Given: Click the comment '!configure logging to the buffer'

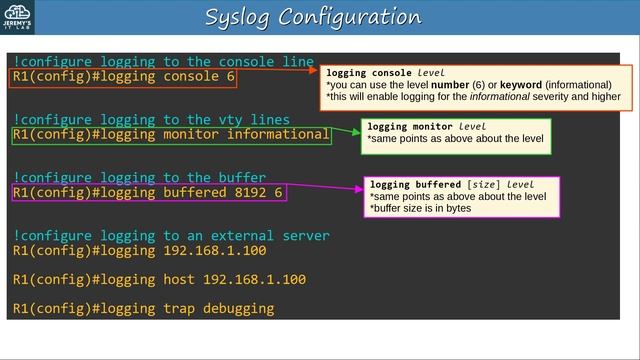Looking at the screenshot, I should point(140,177).
